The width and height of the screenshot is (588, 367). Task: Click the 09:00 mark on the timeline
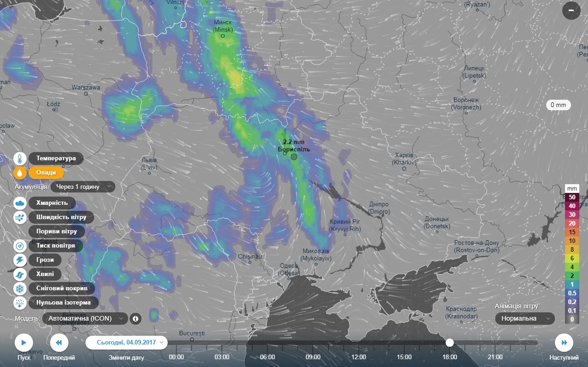coord(313,357)
